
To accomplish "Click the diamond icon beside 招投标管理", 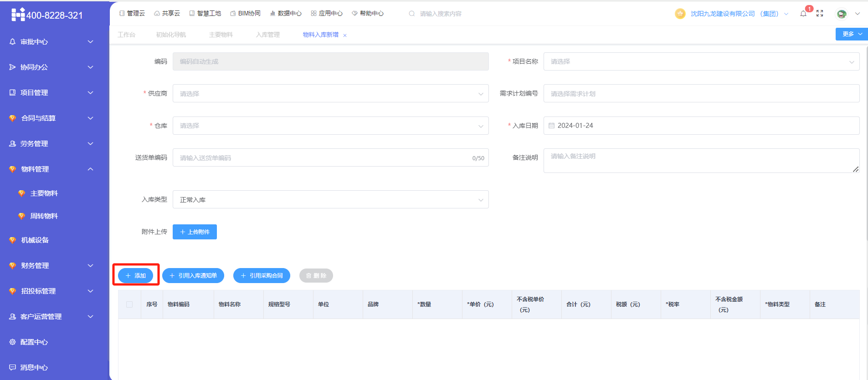I will pos(12,291).
